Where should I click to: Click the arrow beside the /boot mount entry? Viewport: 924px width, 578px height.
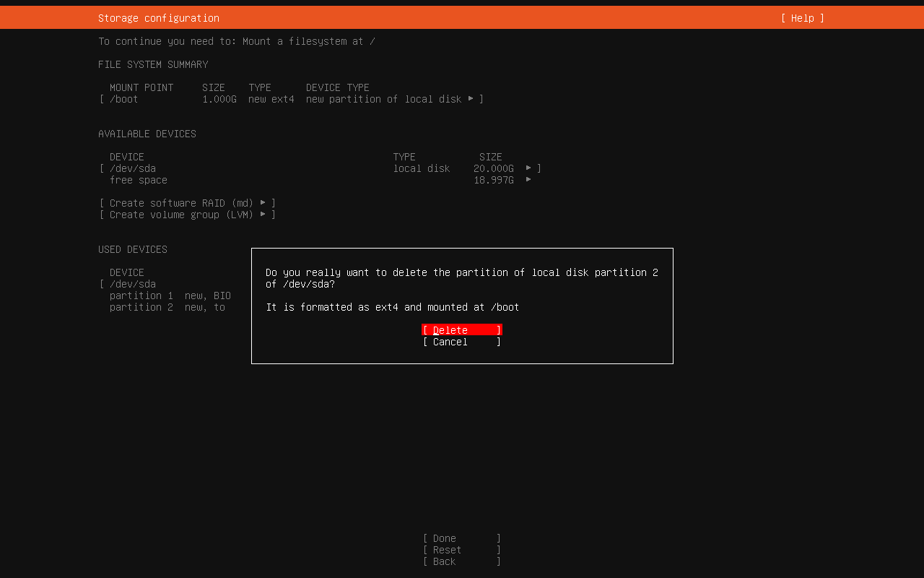(471, 98)
